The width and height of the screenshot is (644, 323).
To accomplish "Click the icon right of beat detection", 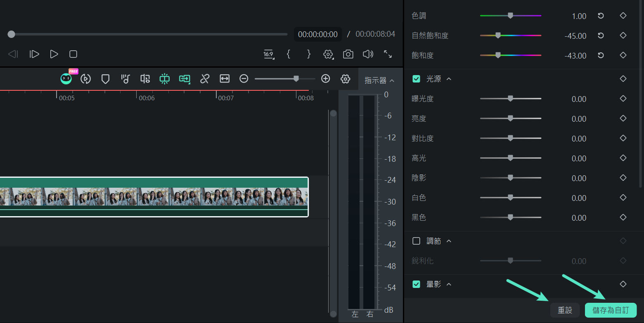I will click(x=145, y=79).
